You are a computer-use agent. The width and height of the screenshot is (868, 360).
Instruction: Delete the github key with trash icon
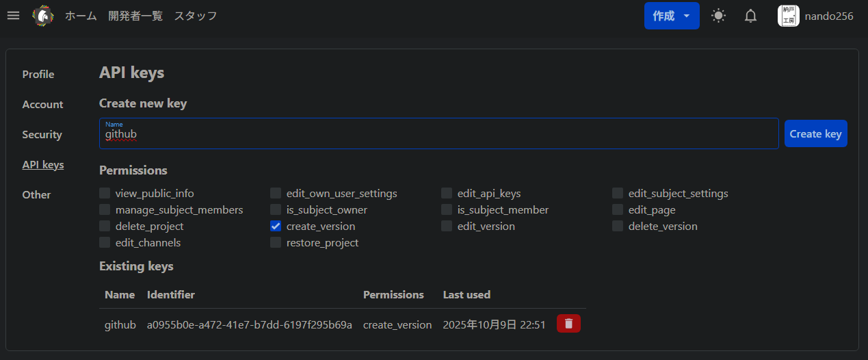pyautogui.click(x=568, y=324)
